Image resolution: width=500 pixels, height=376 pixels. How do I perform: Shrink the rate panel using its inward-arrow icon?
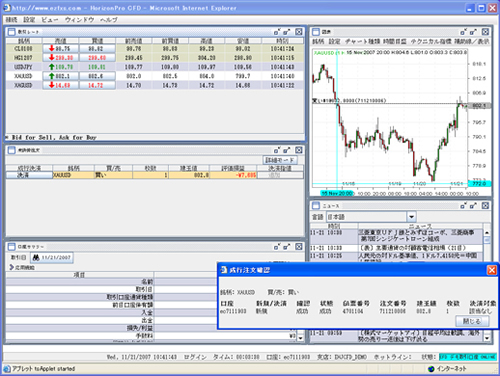[x=277, y=32]
